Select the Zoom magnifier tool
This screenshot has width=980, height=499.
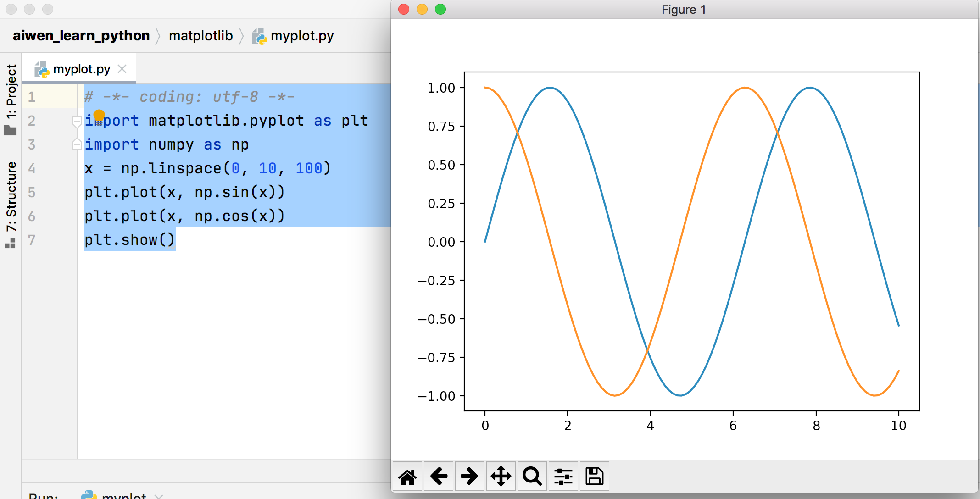click(532, 477)
